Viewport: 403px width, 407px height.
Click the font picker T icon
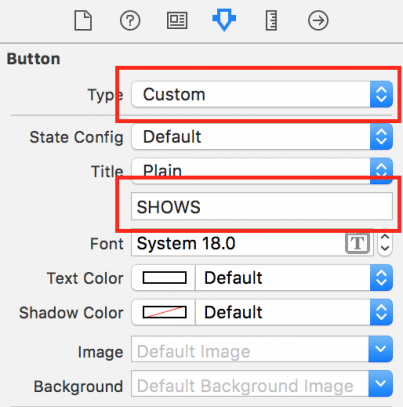coord(357,243)
